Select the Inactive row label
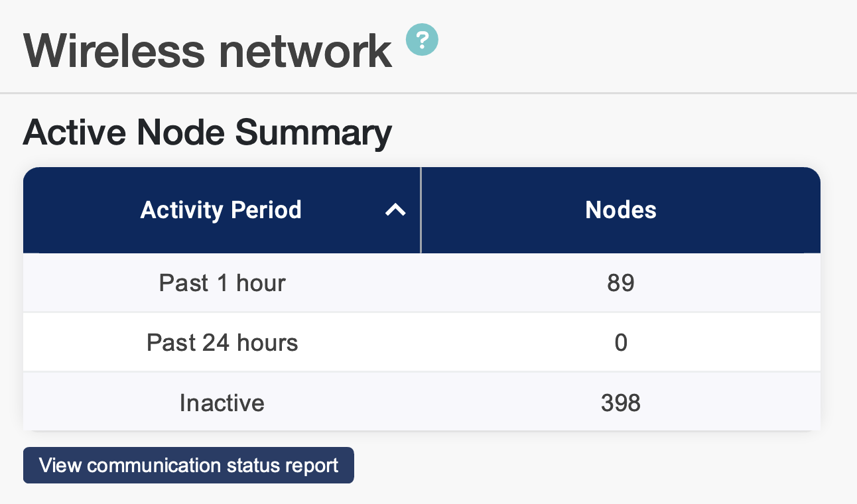Viewport: 857px width, 504px height. (222, 403)
